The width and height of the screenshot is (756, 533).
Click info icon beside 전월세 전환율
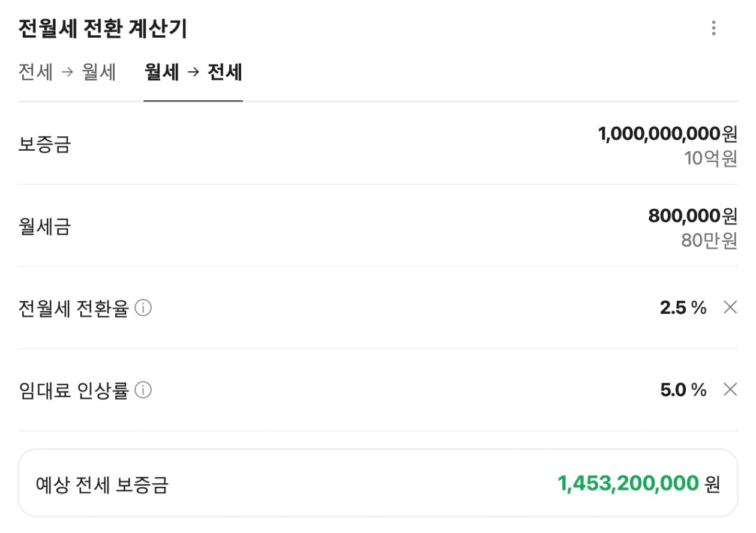point(143,309)
